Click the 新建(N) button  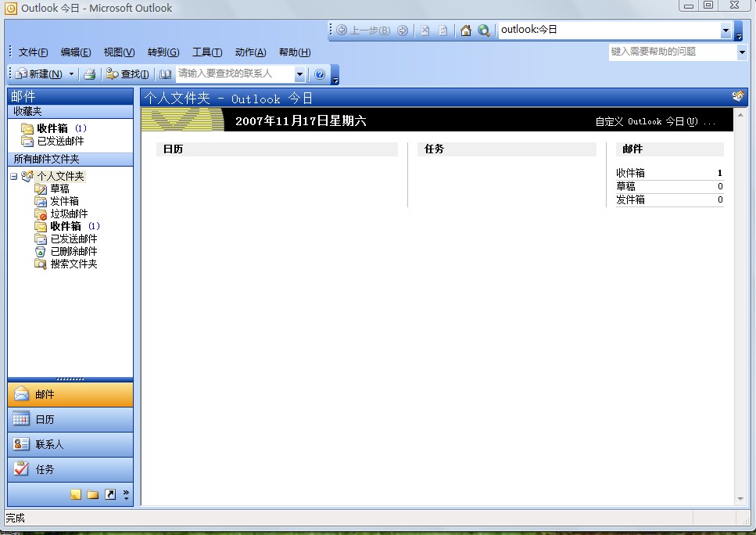[38, 74]
